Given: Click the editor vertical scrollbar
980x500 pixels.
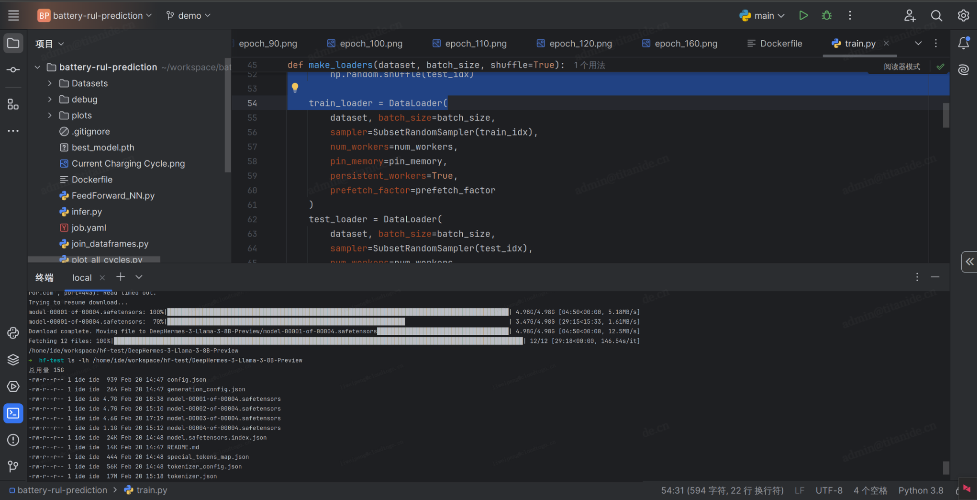Looking at the screenshot, I should click(x=946, y=115).
